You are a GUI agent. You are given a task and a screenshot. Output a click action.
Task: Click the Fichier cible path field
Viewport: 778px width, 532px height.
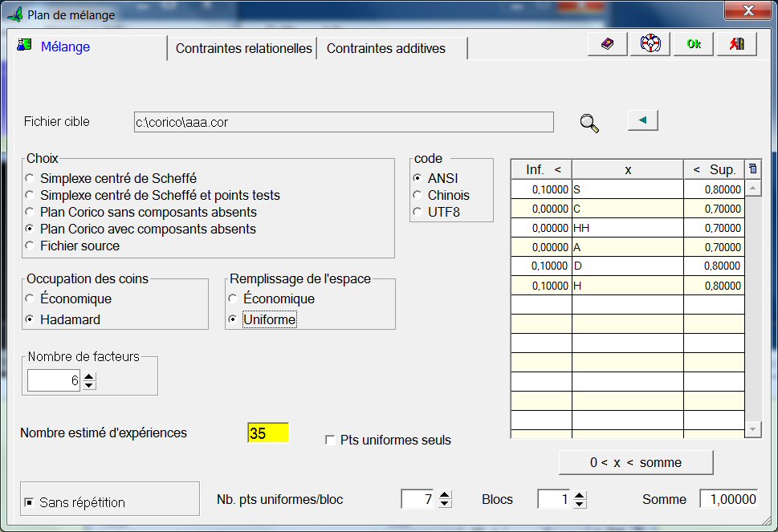point(344,122)
